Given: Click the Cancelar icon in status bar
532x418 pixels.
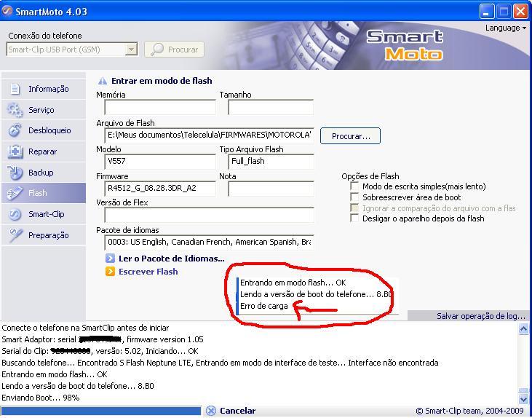Looking at the screenshot, I should click(x=211, y=411).
